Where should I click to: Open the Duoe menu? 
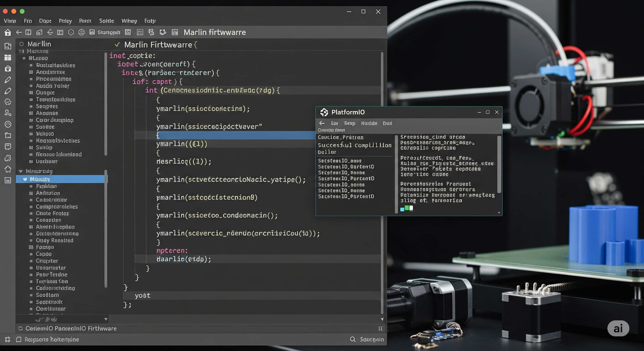pyautogui.click(x=45, y=21)
